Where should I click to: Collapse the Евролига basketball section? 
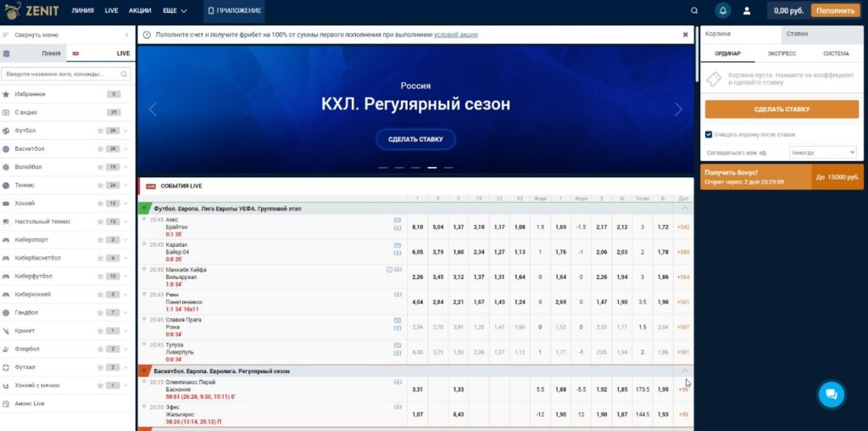pyautogui.click(x=684, y=371)
